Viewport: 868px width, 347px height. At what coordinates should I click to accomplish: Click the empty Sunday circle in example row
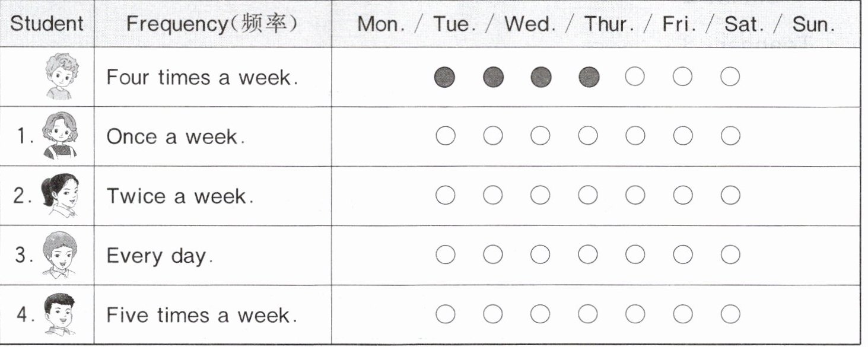click(x=730, y=77)
